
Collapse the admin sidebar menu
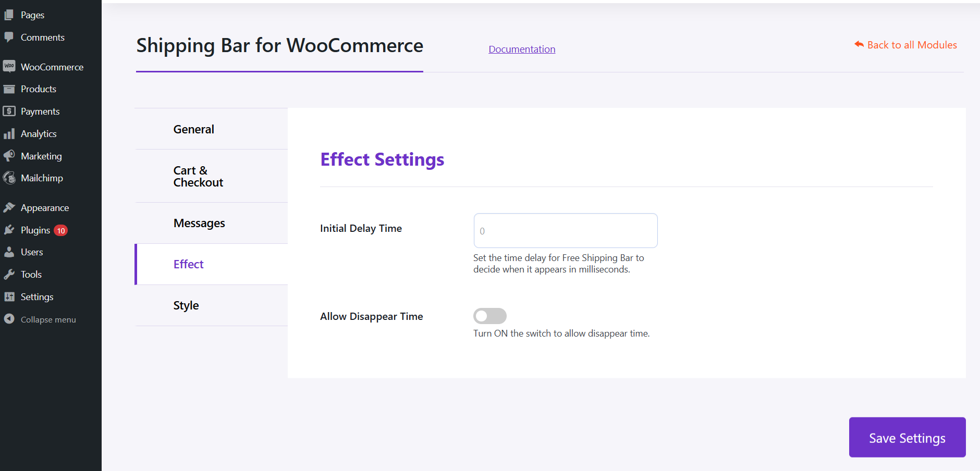click(48, 319)
